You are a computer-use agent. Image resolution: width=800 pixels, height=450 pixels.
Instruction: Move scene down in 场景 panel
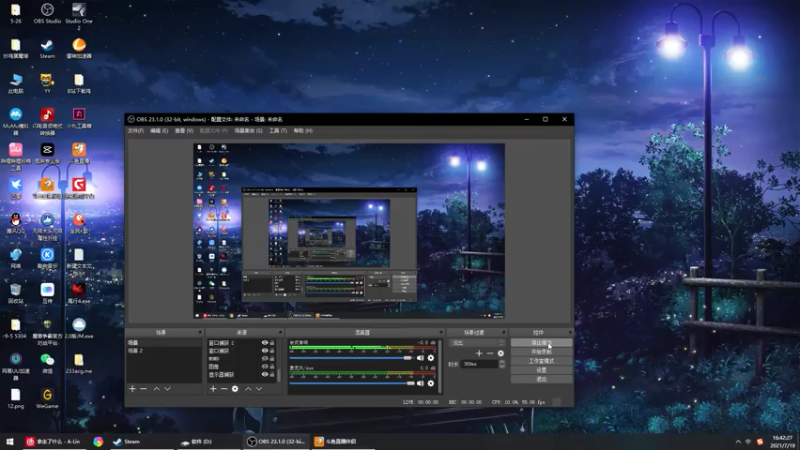pos(167,389)
